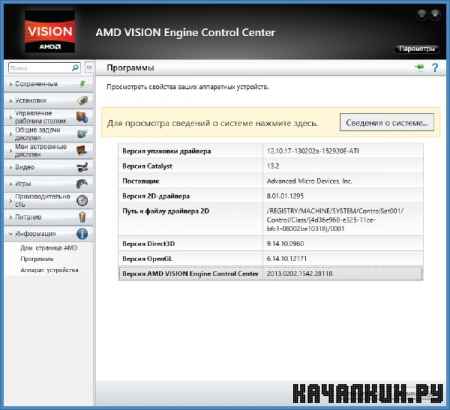Click the desktop management sidebar icon
This screenshot has width=450, height=410.
82,117
